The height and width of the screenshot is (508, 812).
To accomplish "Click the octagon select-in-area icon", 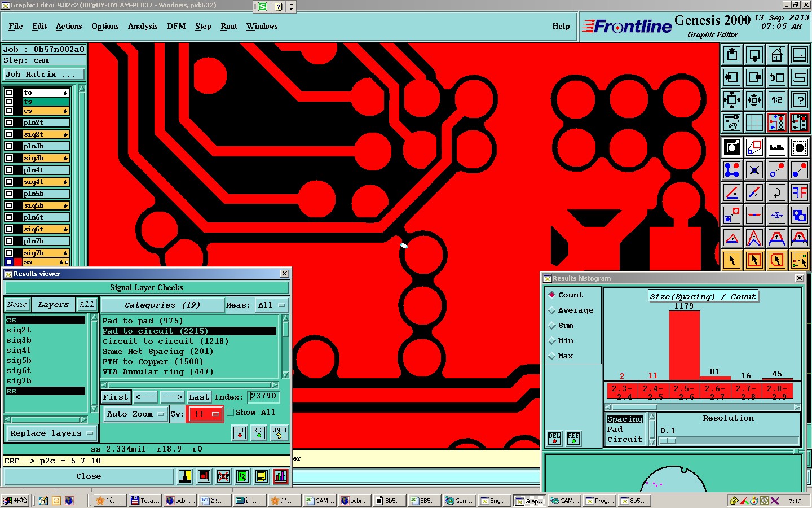I will (x=800, y=148).
